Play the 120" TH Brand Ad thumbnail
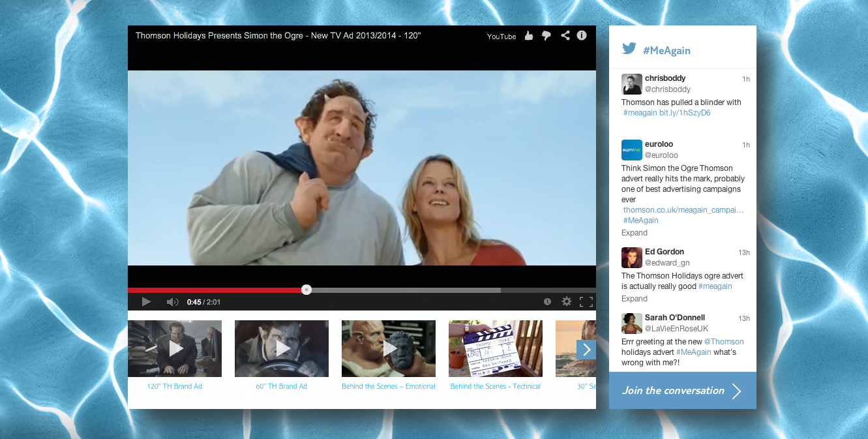This screenshot has width=868, height=439. (175, 348)
